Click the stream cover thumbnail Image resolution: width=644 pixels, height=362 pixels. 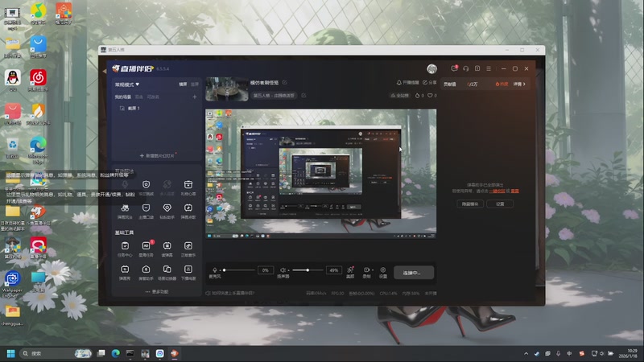pos(227,89)
